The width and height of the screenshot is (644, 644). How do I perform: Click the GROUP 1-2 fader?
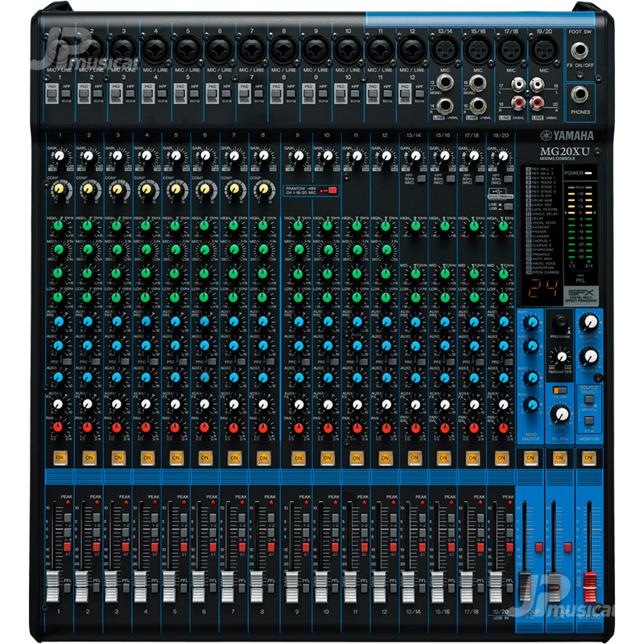pyautogui.click(x=524, y=587)
